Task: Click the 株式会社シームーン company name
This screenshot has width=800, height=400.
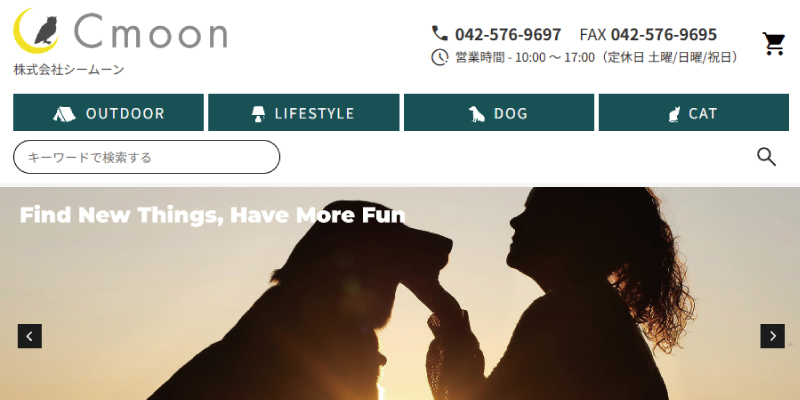Action: [x=69, y=69]
